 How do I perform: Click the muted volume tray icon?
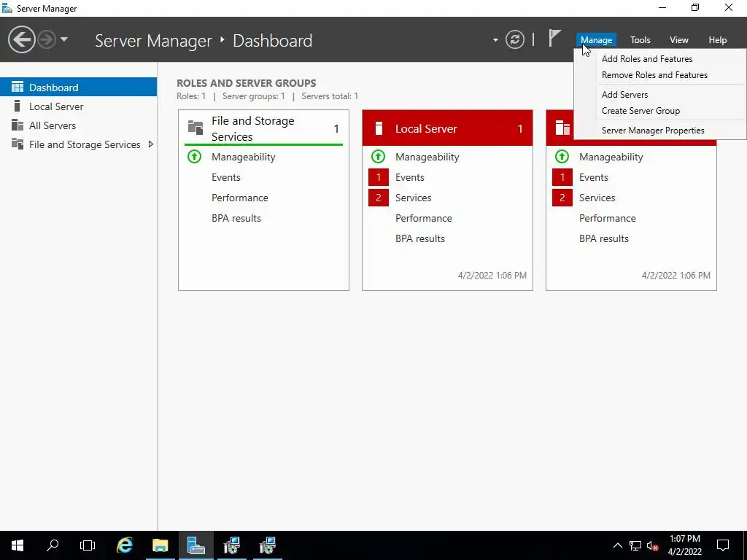[653, 545]
